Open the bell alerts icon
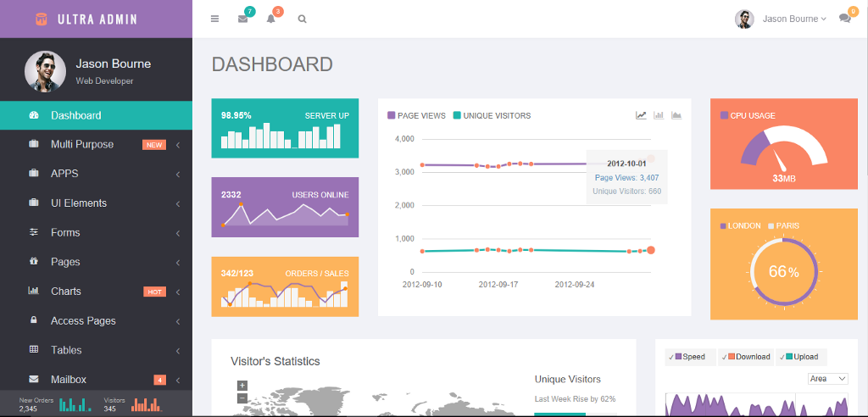 (271, 19)
